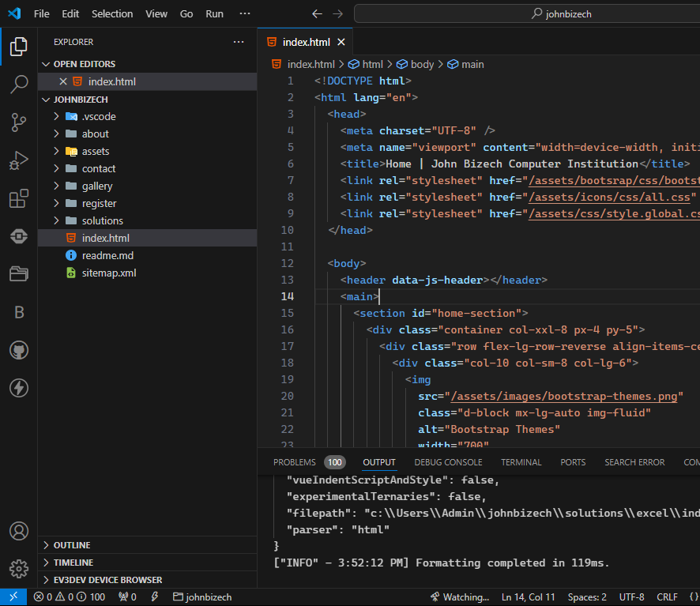700x606 pixels.
Task: Open the Manage gear icon
Action: [x=19, y=568]
